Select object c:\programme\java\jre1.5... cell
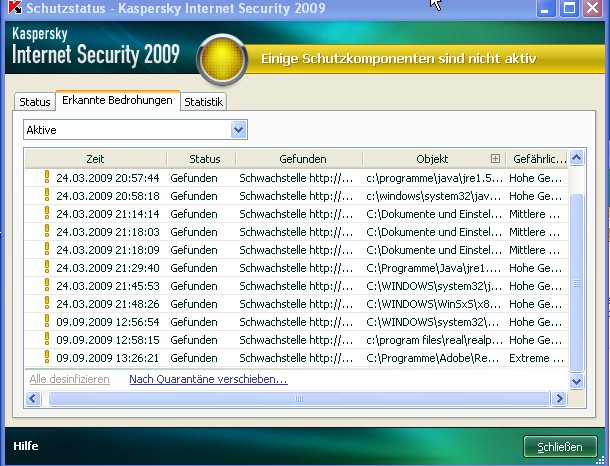Image resolution: width=610 pixels, height=466 pixels. point(434,178)
